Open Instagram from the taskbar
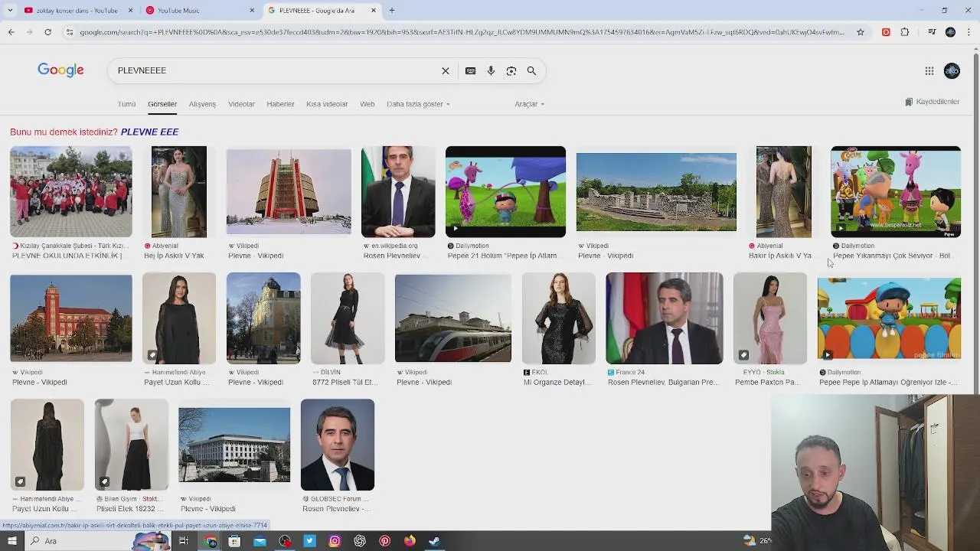Screen dimensions: 980x551 pyautogui.click(x=335, y=541)
